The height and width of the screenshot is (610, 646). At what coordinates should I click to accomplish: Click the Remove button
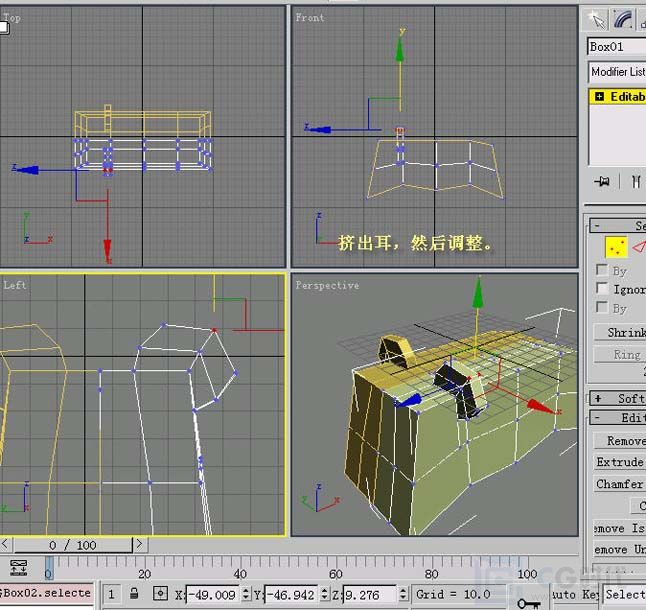tap(620, 441)
